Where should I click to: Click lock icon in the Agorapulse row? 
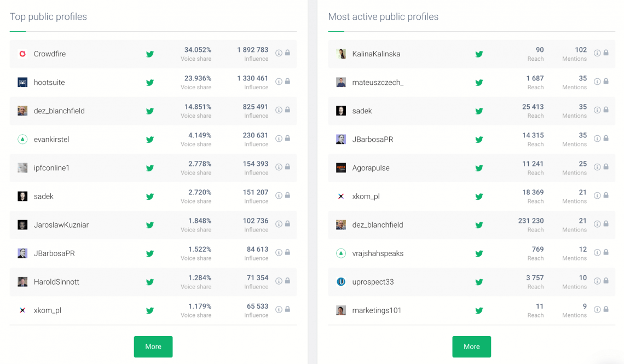coord(606,167)
